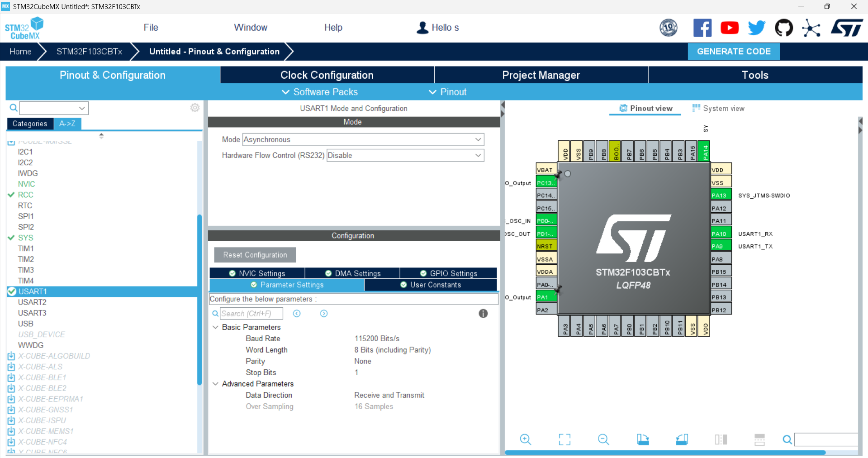Switch to the Project Manager tab
868x458 pixels.
pyautogui.click(x=541, y=75)
